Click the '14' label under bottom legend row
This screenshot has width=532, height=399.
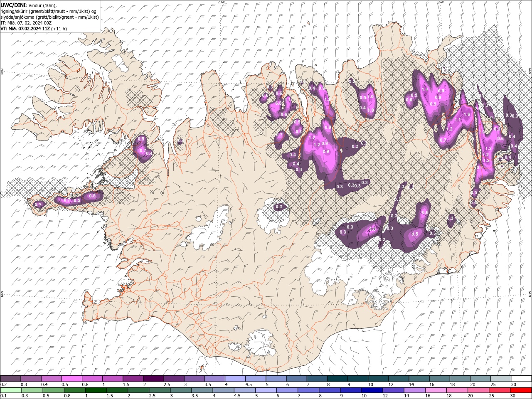pos(407,396)
